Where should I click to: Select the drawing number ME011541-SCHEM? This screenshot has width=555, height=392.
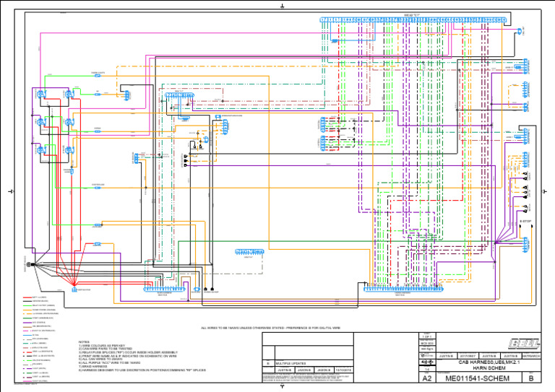tap(478, 378)
